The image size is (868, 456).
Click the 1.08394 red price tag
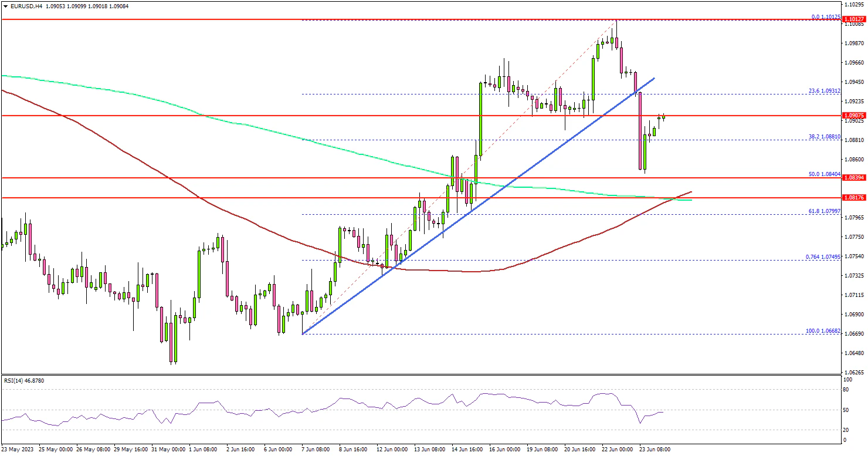tap(853, 177)
